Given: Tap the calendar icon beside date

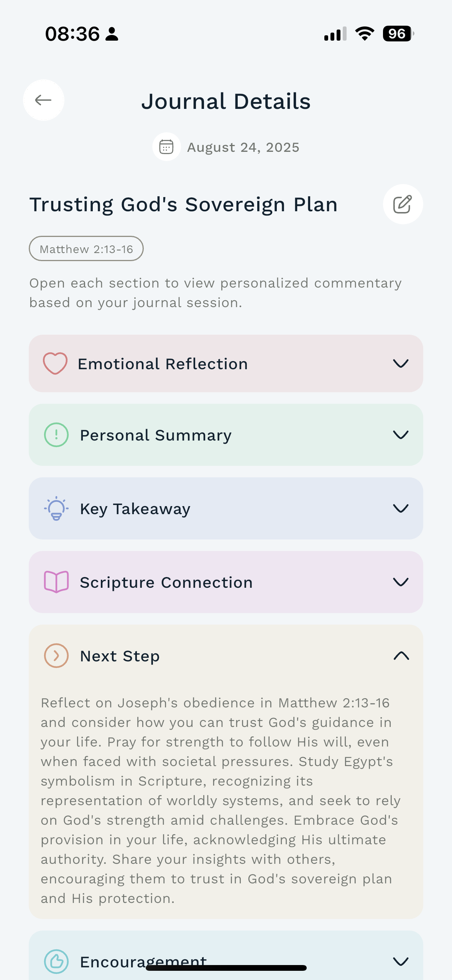Looking at the screenshot, I should click(x=166, y=147).
